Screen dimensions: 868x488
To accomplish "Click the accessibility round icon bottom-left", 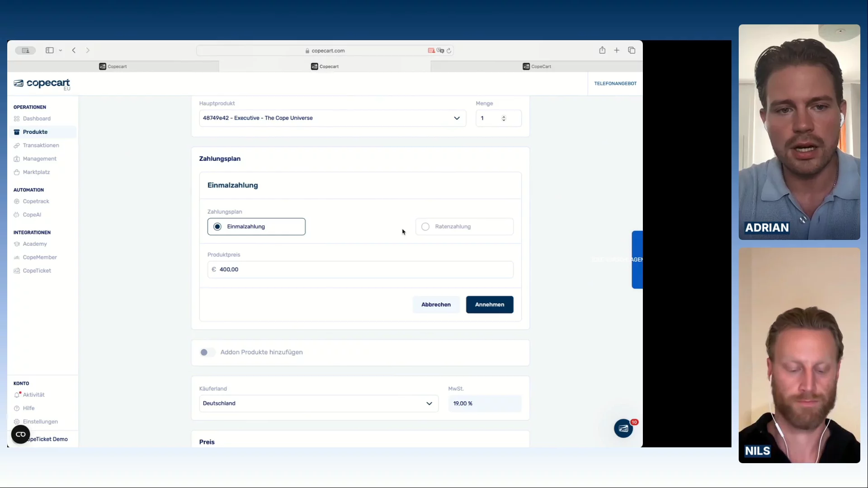I will (x=20, y=435).
